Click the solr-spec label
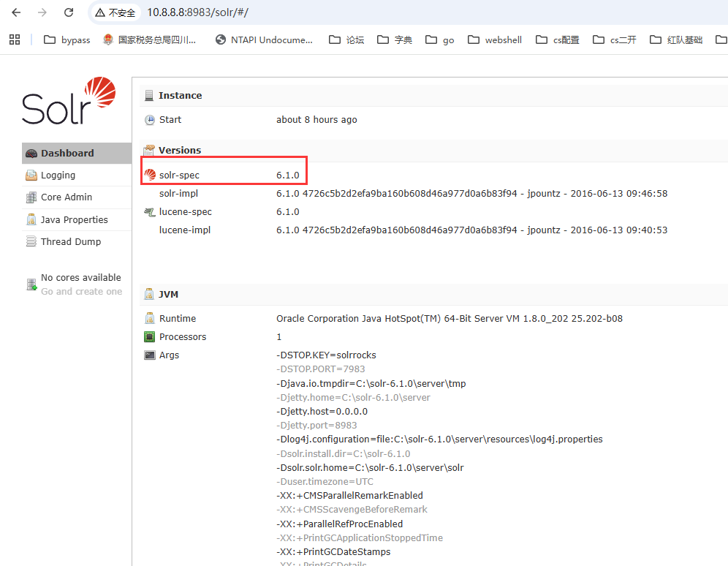 [179, 175]
